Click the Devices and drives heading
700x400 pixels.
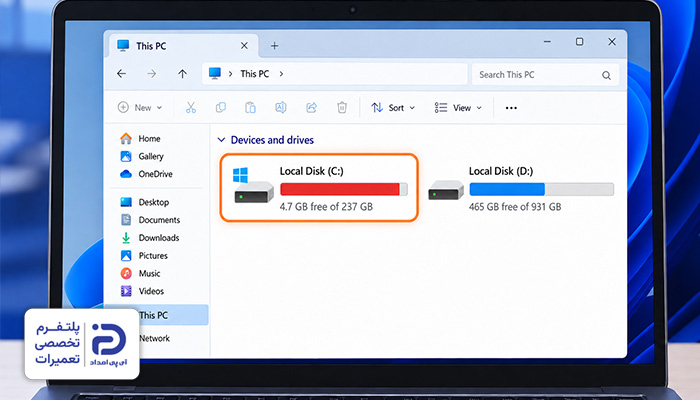272,140
